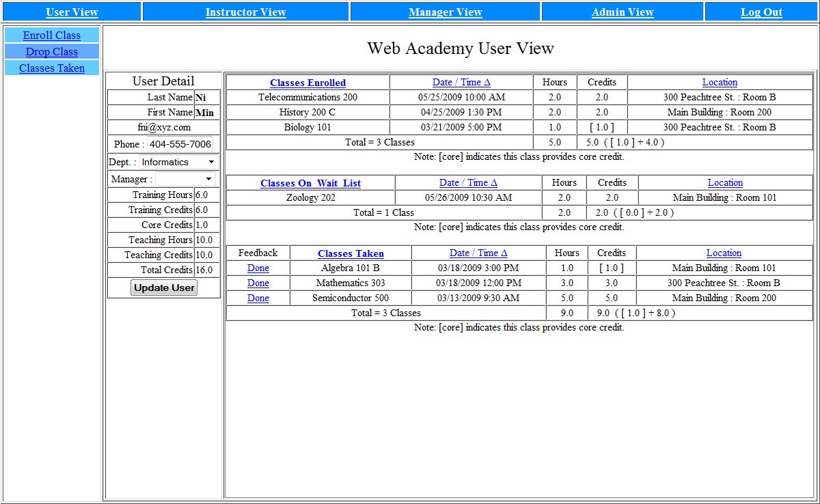The image size is (820, 504).
Task: Expand the Dept. Informatics dropdown
Action: [x=178, y=163]
